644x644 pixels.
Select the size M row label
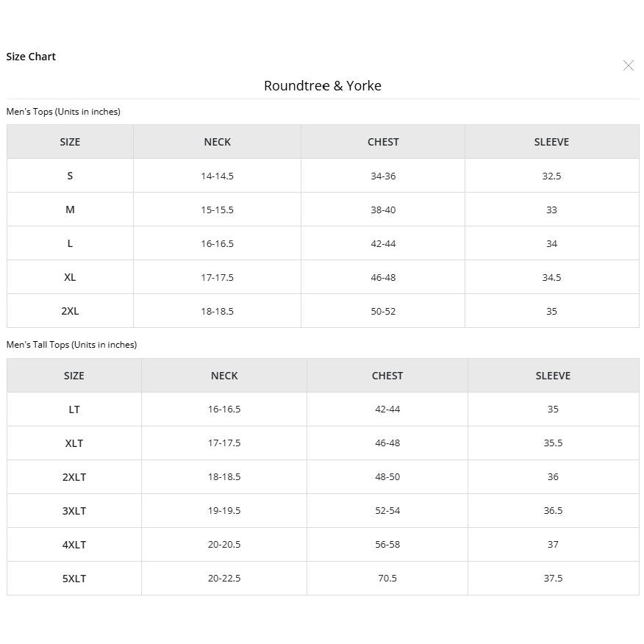[x=70, y=210]
